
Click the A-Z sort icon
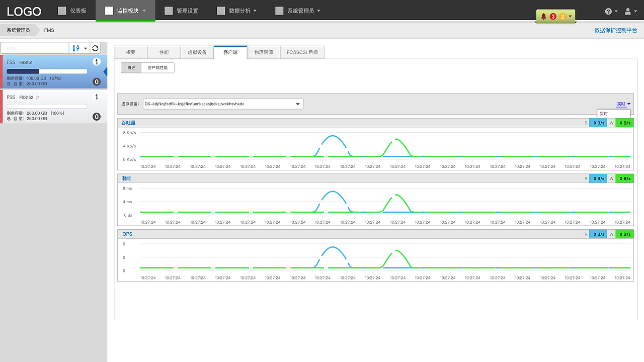(x=75, y=48)
